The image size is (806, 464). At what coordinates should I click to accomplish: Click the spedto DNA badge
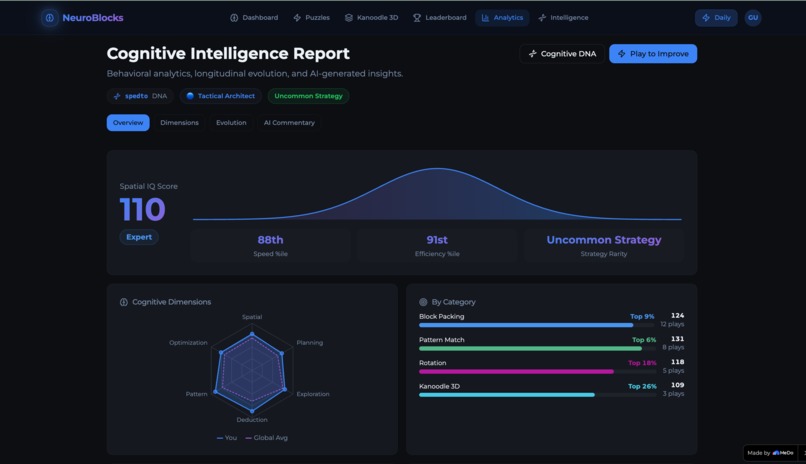[140, 96]
